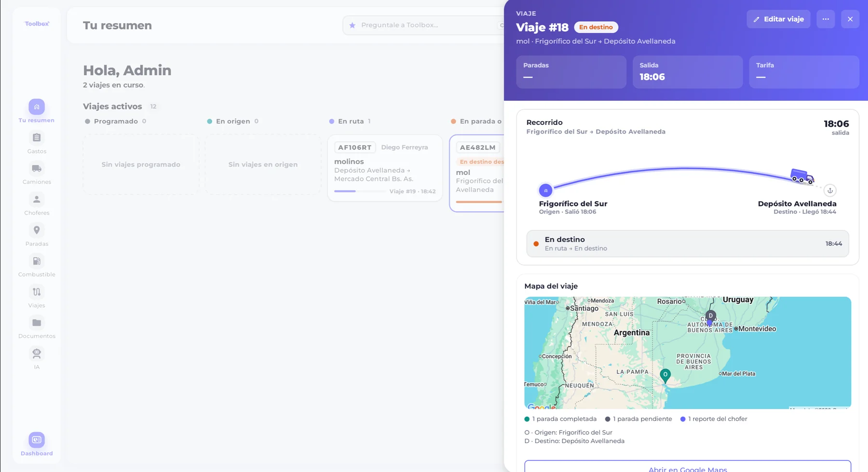This screenshot has height=472, width=868.
Task: Select the Programado column header
Action: tap(116, 121)
